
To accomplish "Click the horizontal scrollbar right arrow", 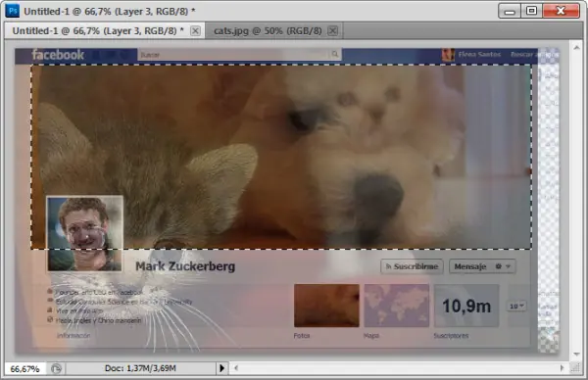I will [x=562, y=368].
